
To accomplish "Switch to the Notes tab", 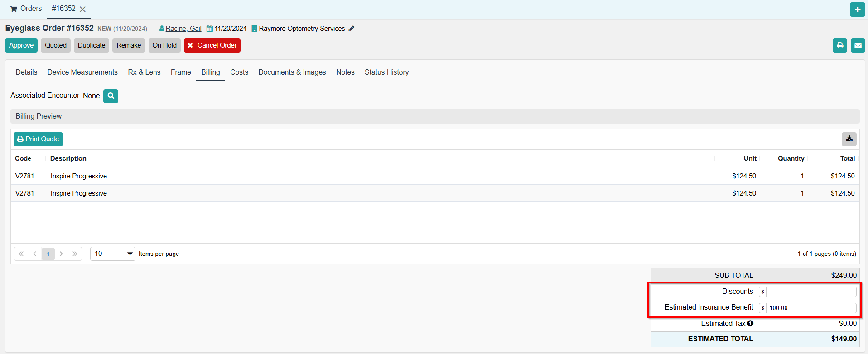I will pos(345,72).
